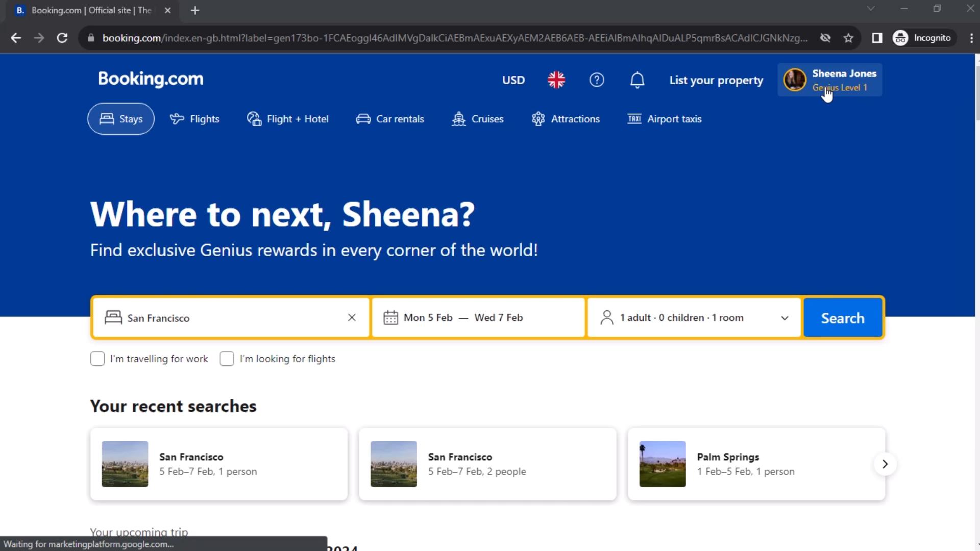Click UK flag language selector
This screenshot has width=980, height=551.
555,80
